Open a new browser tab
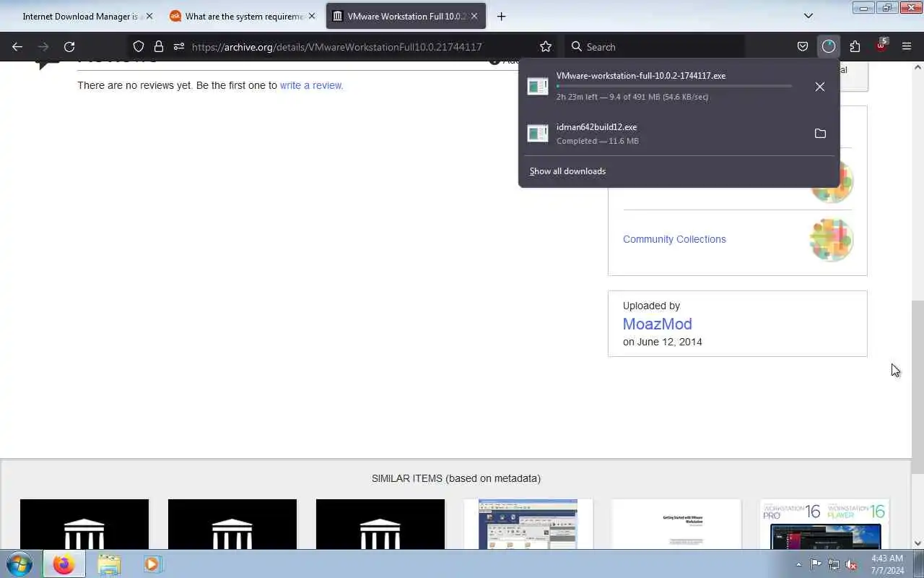This screenshot has height=578, width=924. click(502, 16)
